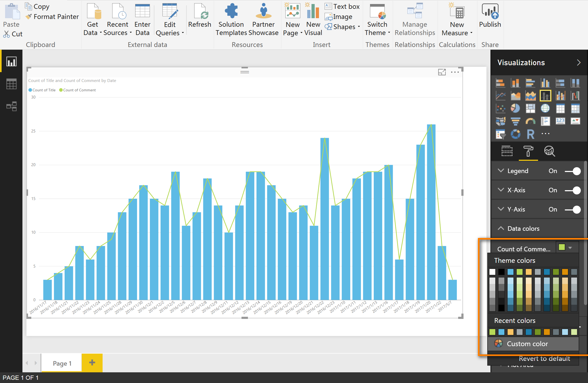Select the funnel chart visualization
Screen dimensions: 588x383
(x=515, y=121)
